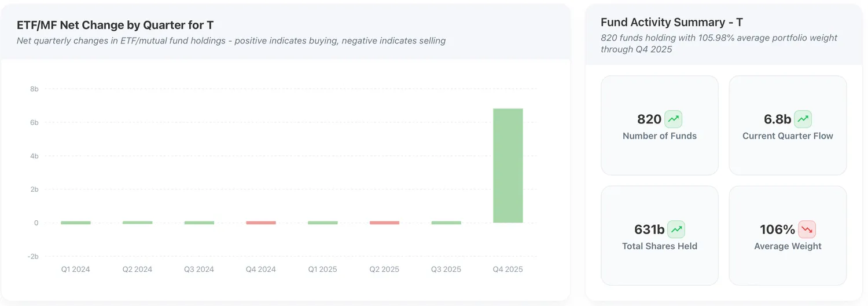
Task: Click the Q4 2025 axis label
Action: tap(507, 269)
